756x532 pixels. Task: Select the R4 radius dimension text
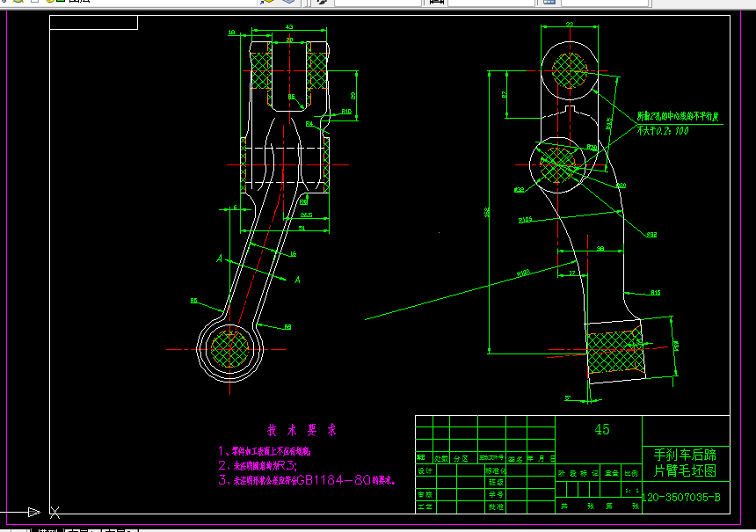(x=309, y=124)
